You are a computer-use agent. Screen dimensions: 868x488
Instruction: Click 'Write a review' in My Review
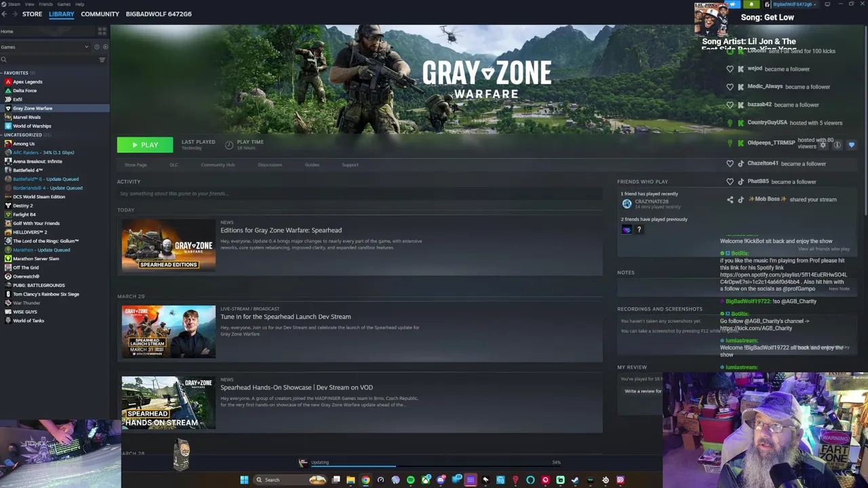pos(643,391)
